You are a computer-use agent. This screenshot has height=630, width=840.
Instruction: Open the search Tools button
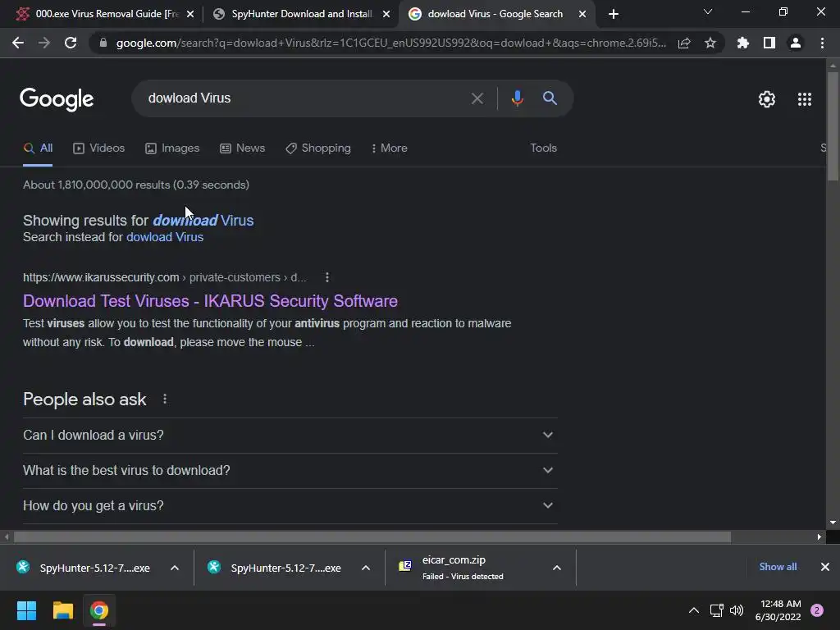point(543,148)
